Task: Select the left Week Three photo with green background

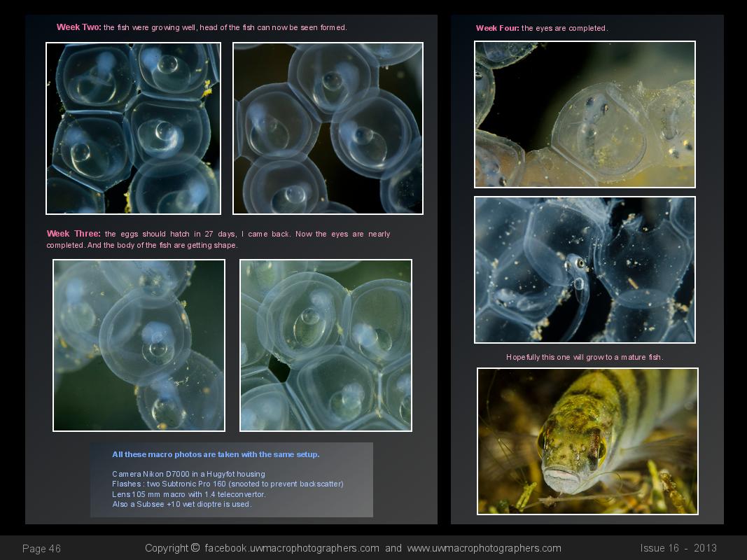Action: (139, 345)
